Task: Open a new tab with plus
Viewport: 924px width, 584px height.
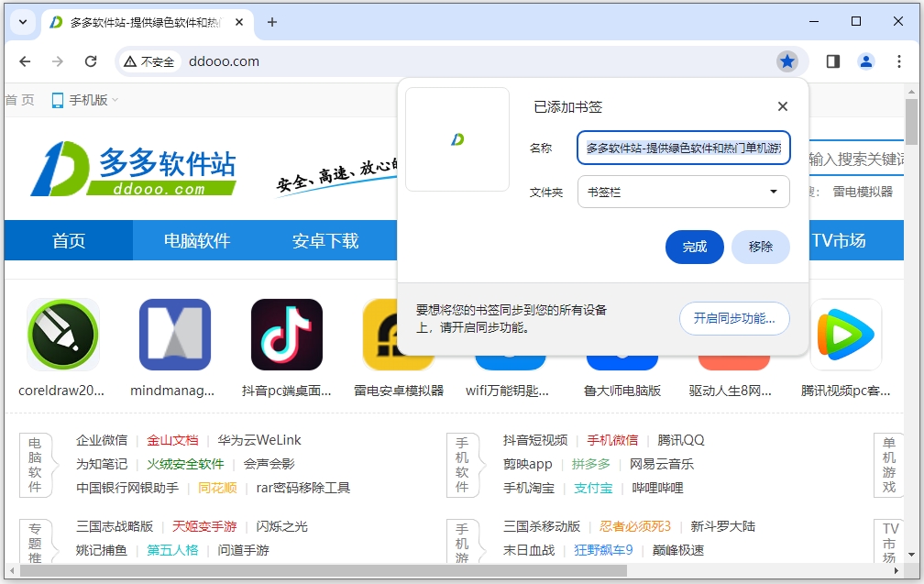Action: click(x=271, y=22)
